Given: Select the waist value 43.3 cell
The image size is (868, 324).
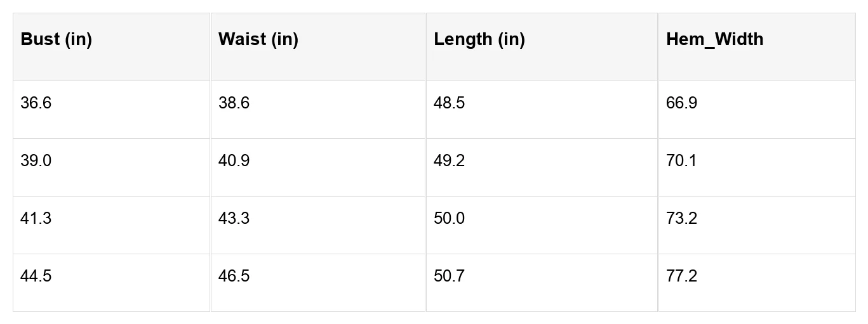Looking at the screenshot, I should coord(318,225).
